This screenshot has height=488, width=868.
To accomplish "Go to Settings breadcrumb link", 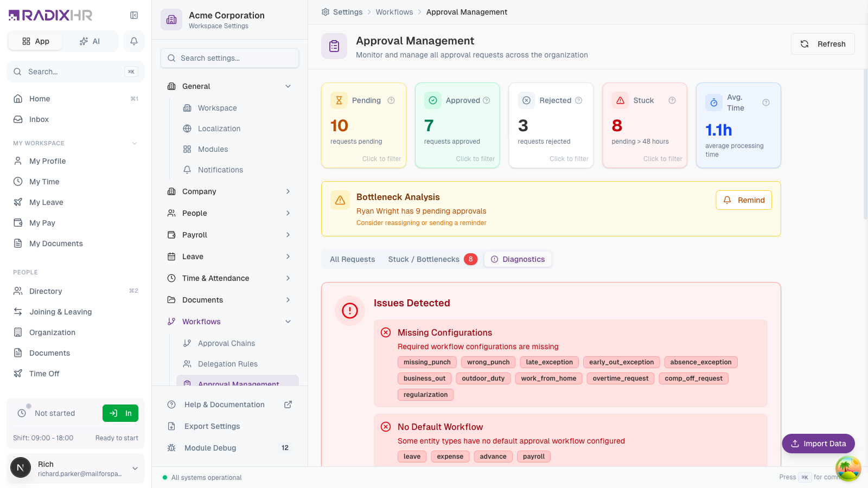I will tap(348, 12).
